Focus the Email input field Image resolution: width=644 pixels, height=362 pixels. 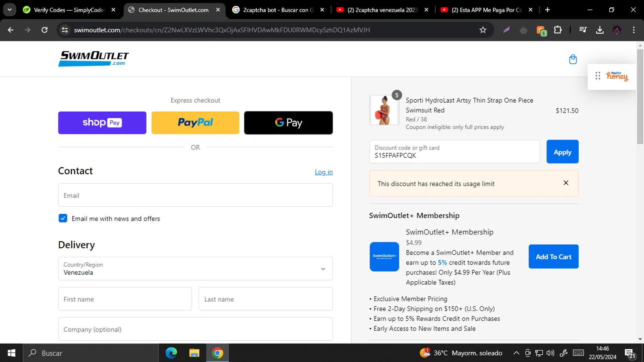(x=195, y=195)
